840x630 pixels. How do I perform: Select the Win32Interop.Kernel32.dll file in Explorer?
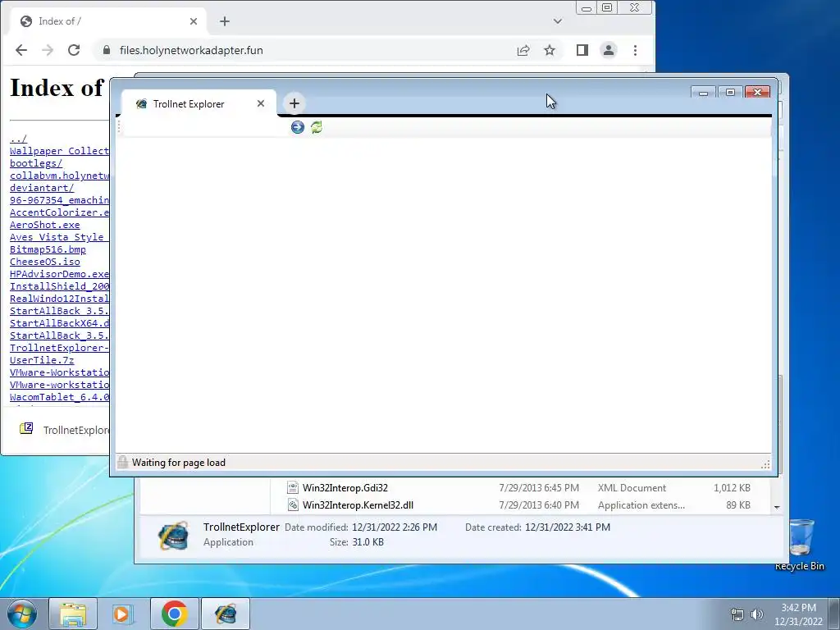coord(358,505)
